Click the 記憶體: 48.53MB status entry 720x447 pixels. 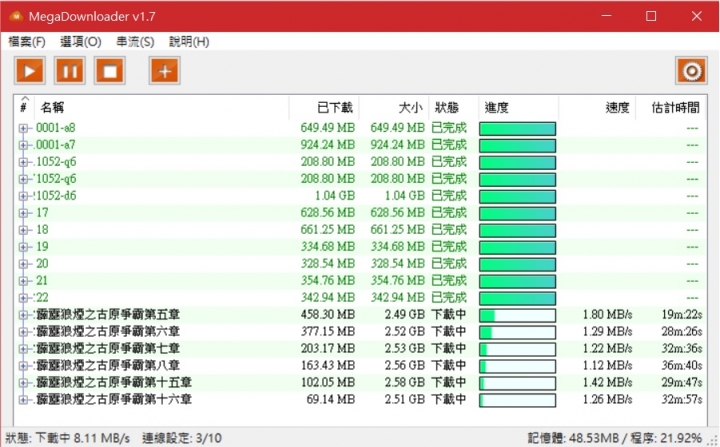click(x=573, y=438)
